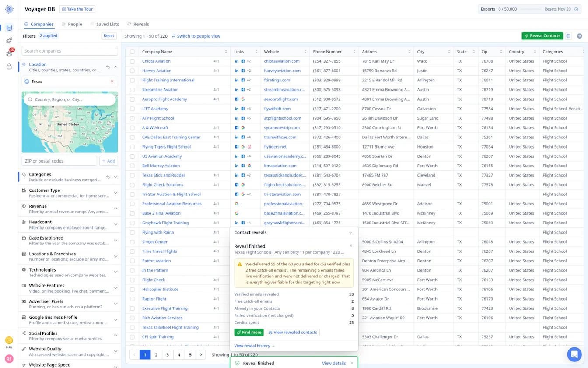588x368 pixels.
Task: Switch to the People tab
Action: click(x=72, y=24)
